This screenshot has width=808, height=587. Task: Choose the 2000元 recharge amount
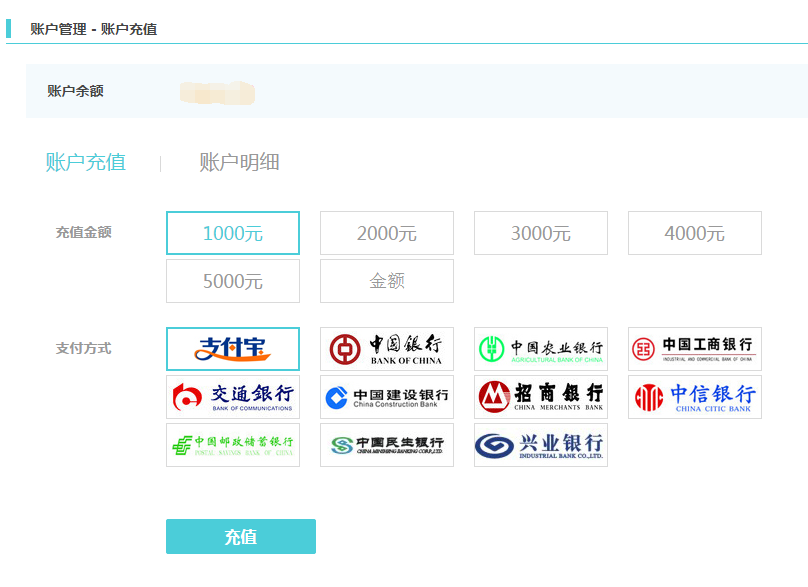pos(387,233)
